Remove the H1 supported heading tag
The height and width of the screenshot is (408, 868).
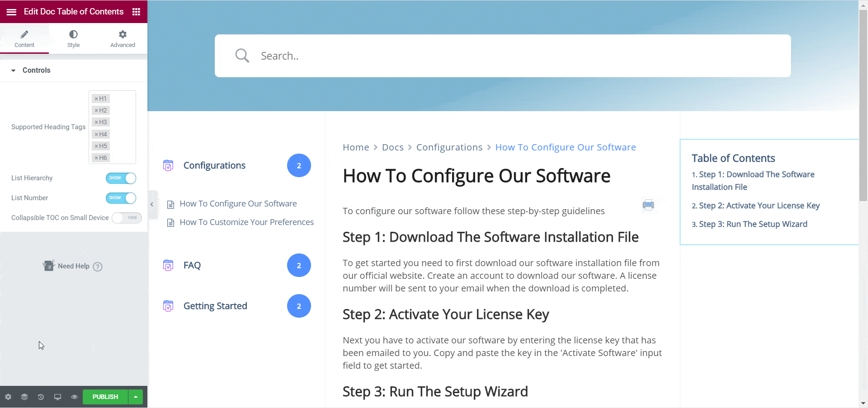(96, 98)
